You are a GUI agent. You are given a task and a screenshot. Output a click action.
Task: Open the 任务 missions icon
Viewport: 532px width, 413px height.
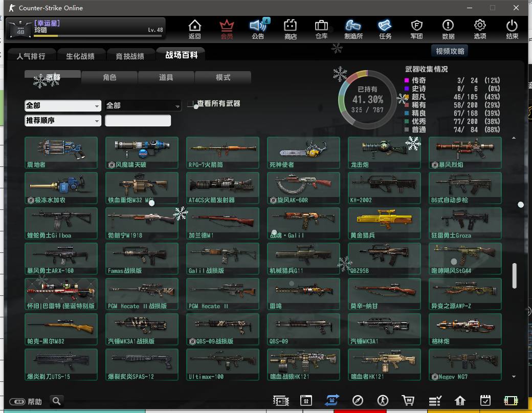tap(385, 29)
